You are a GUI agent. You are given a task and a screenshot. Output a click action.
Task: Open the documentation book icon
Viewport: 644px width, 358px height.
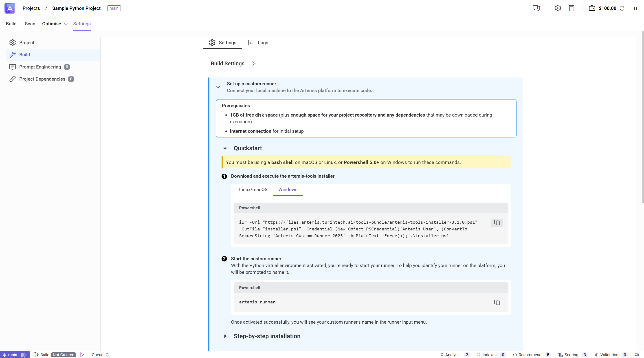click(572, 8)
